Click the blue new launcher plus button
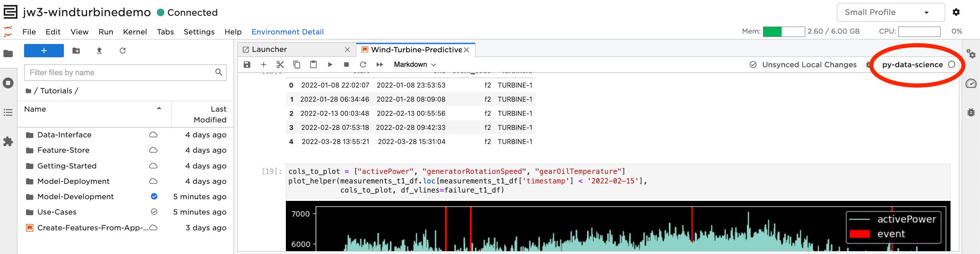 pos(44,51)
